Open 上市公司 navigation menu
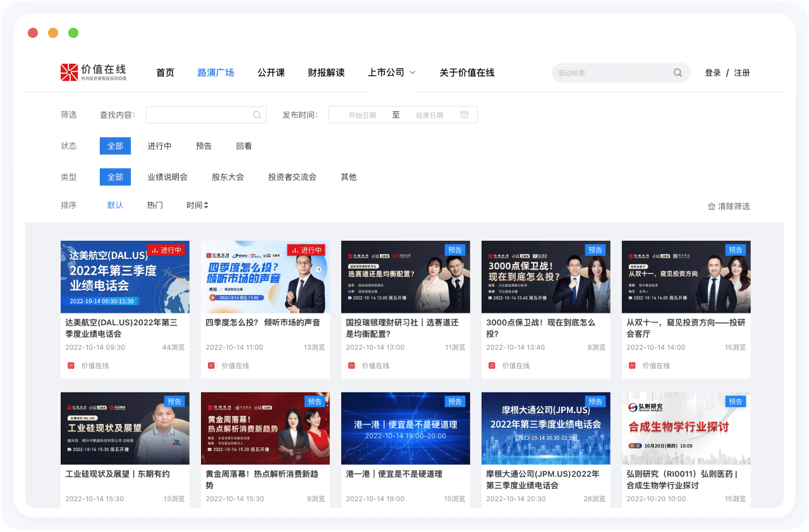Screen dimensions: 809x532 click(386, 73)
